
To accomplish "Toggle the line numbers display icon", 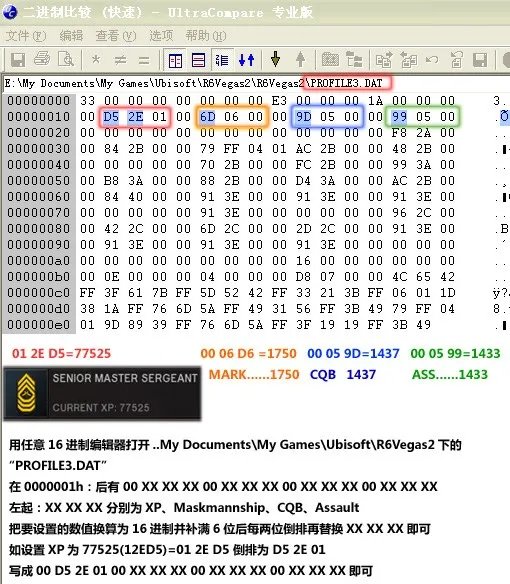I will coord(222,60).
